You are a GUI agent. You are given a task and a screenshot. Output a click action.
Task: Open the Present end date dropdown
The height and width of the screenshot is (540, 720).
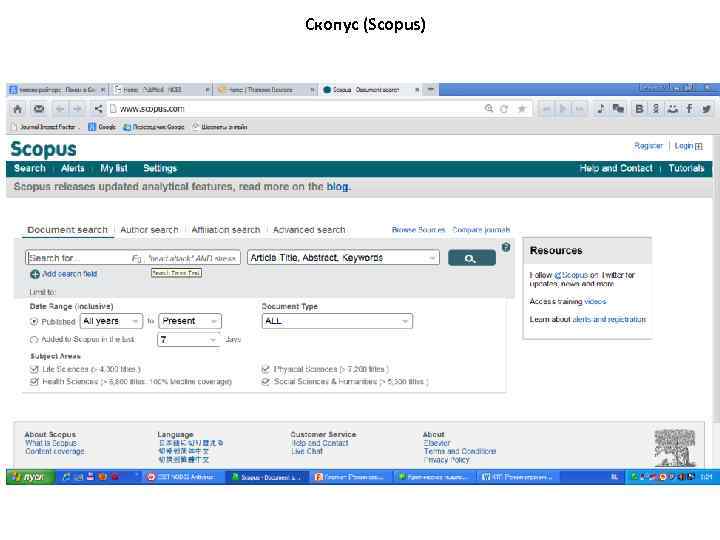pyautogui.click(x=190, y=321)
